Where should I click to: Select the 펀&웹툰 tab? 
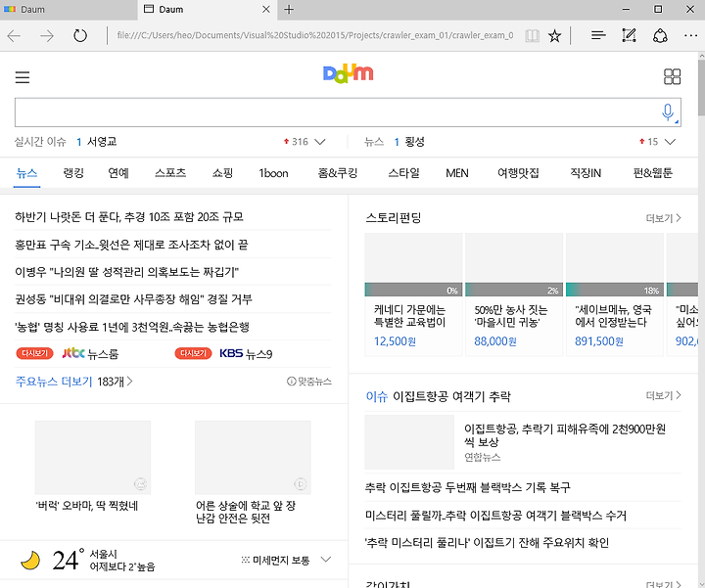652,173
